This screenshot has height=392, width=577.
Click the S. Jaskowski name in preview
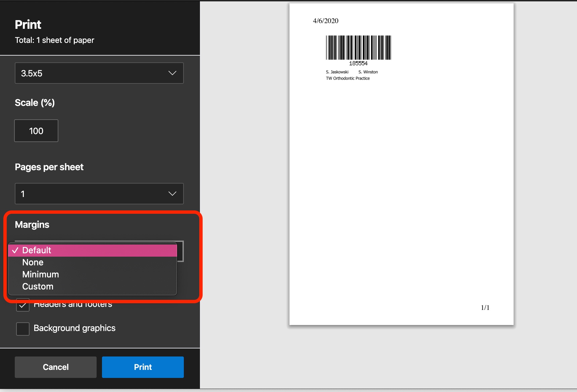[337, 72]
